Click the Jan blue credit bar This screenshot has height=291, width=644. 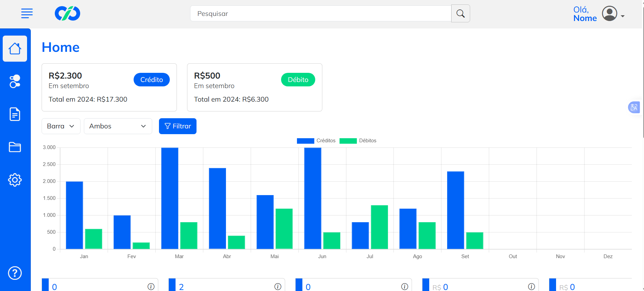74,215
